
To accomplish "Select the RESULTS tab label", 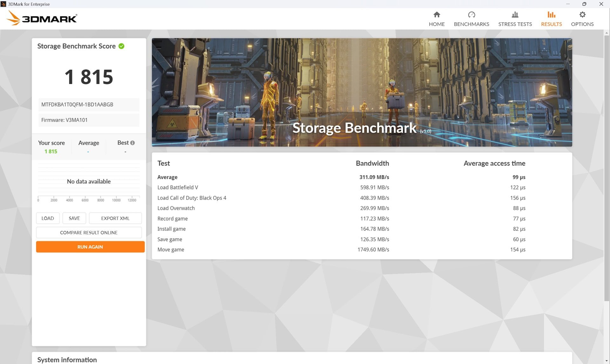I will pyautogui.click(x=551, y=24).
